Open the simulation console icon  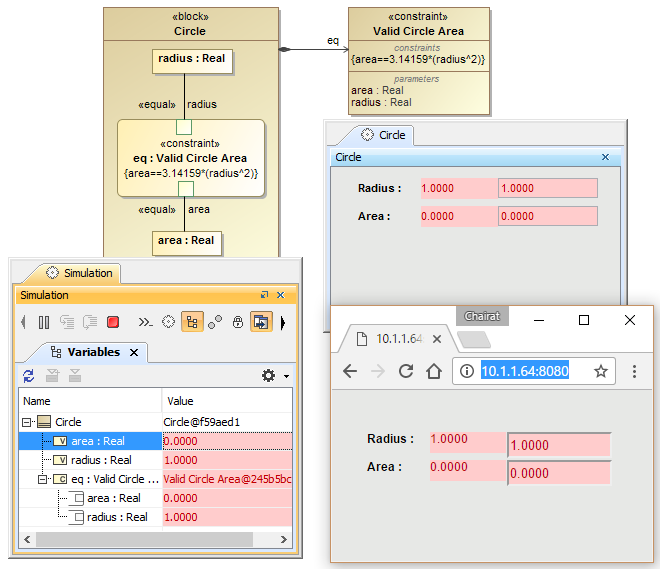[145, 322]
